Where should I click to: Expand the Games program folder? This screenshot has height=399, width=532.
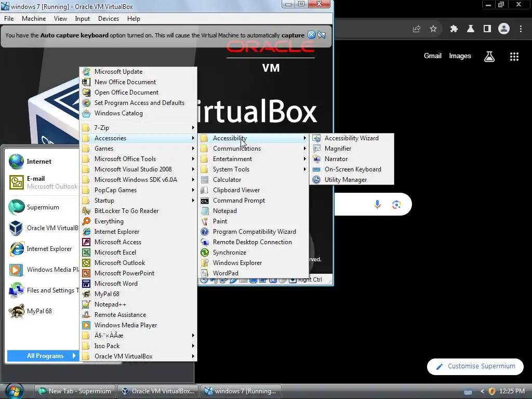coord(138,149)
